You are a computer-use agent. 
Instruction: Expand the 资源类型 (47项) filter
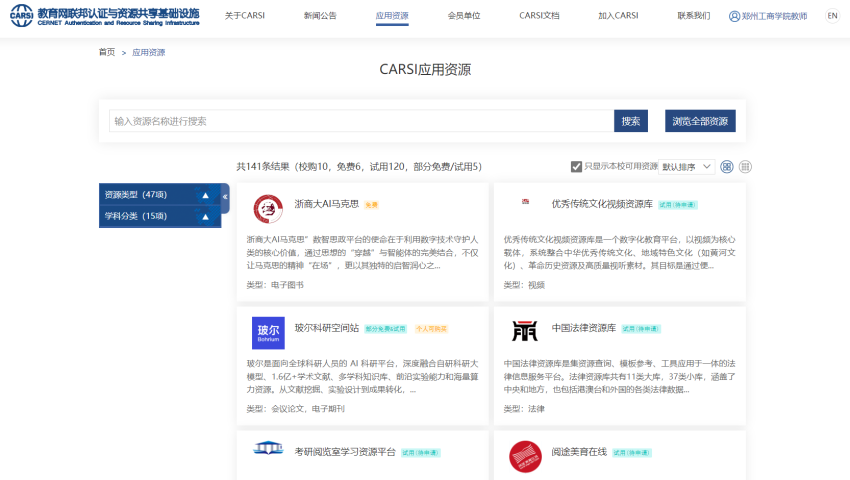coord(160,195)
